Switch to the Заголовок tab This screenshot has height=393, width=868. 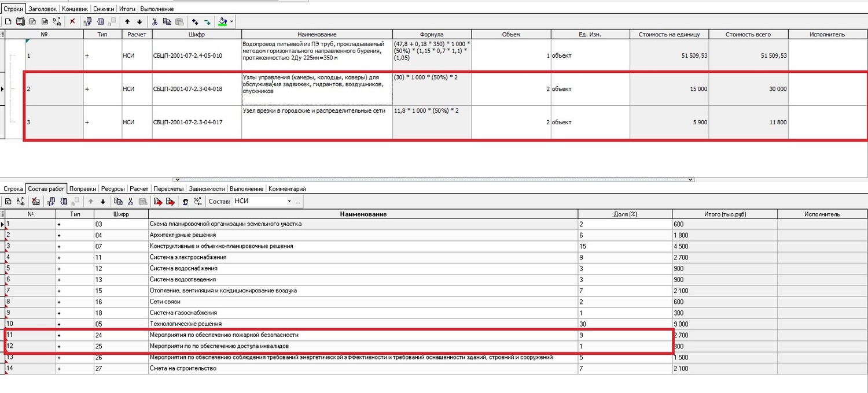coord(42,9)
